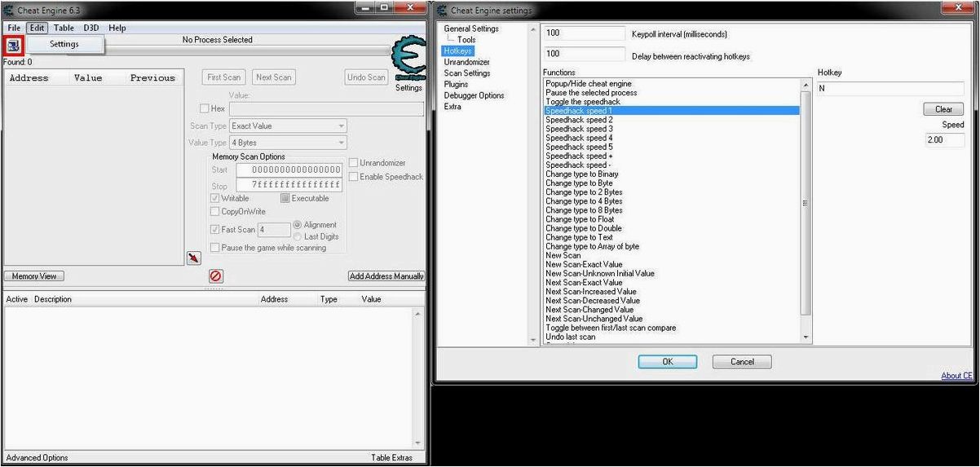980x467 pixels.
Task: Click the Stop address field
Action: tap(289, 186)
